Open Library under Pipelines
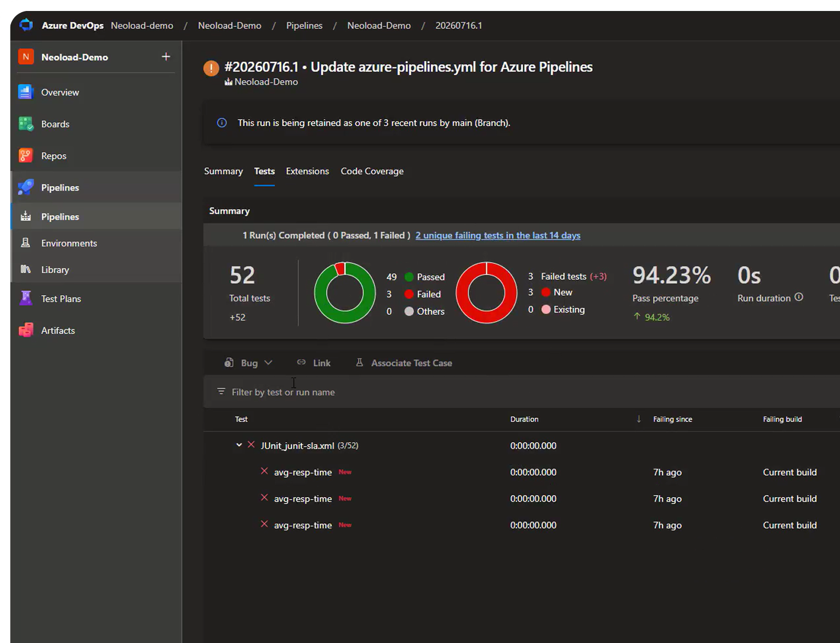Screen dimensions: 840x643 point(55,269)
